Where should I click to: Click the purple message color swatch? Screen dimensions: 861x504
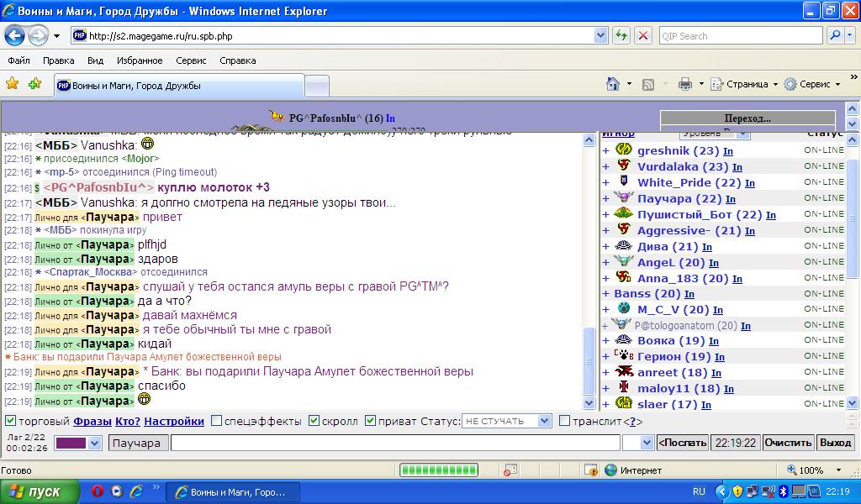click(71, 443)
